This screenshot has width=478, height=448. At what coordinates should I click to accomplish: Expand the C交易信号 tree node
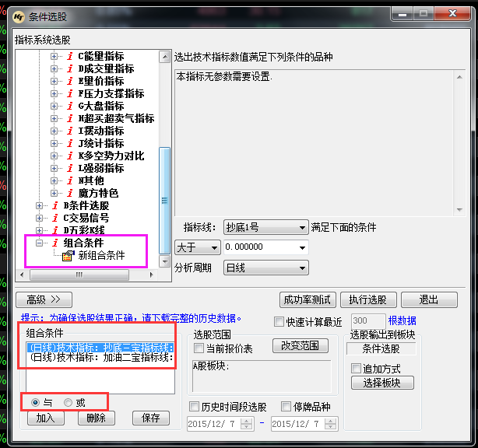40,218
